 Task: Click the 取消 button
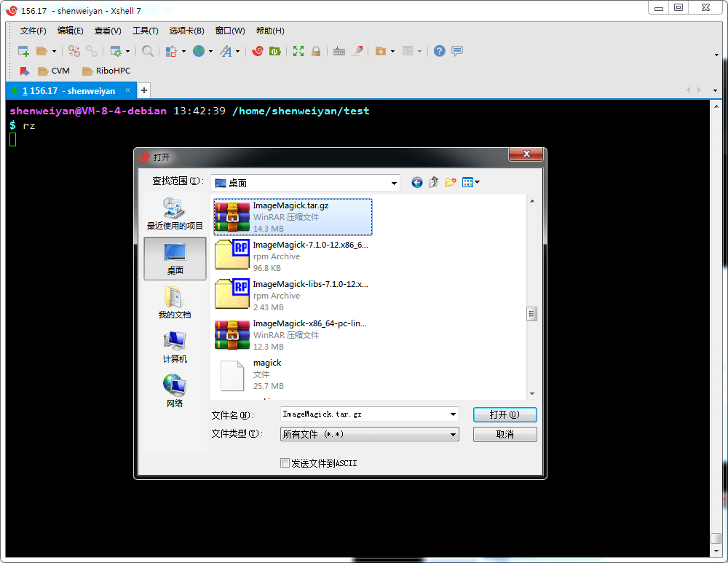click(x=505, y=434)
